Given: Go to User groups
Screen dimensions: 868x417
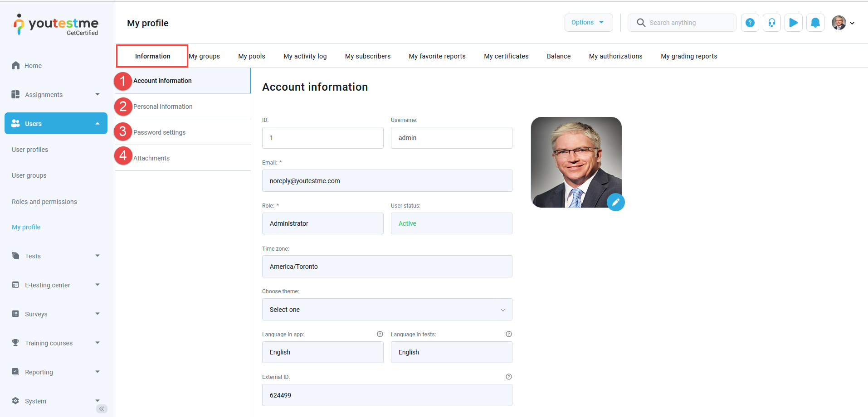Looking at the screenshot, I should (x=29, y=175).
